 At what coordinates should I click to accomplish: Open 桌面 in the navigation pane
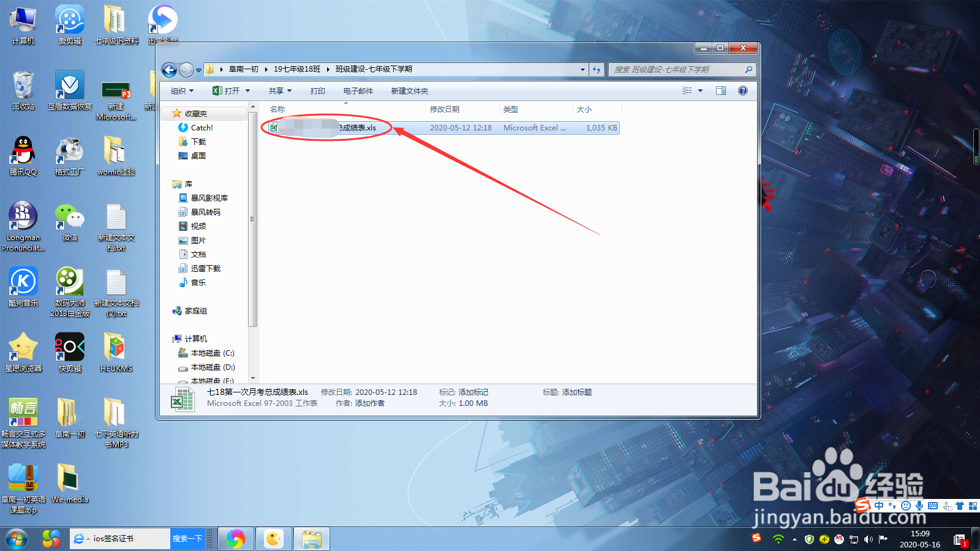pos(192,156)
